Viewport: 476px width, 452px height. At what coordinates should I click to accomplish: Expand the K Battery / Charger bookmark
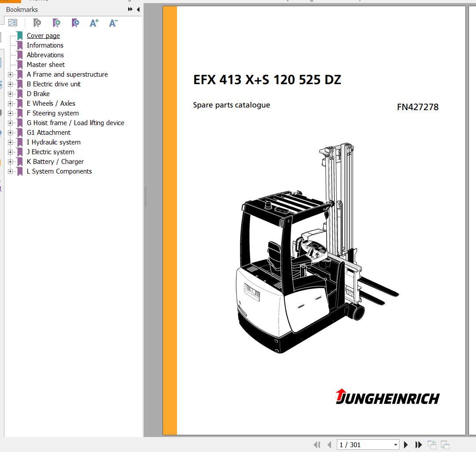click(x=10, y=162)
